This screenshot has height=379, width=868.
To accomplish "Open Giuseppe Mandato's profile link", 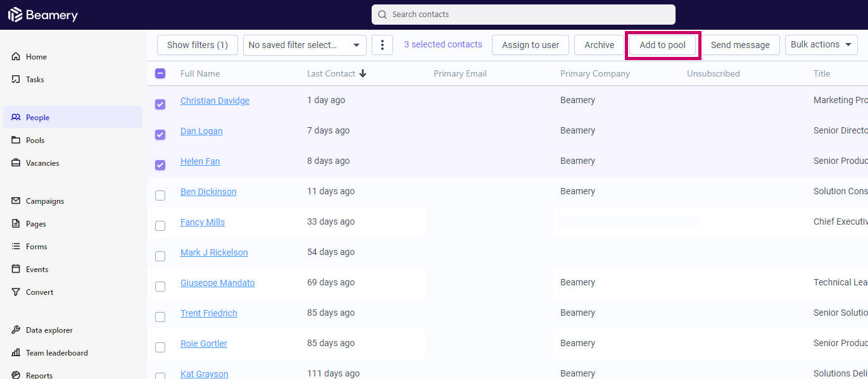I will 218,283.
